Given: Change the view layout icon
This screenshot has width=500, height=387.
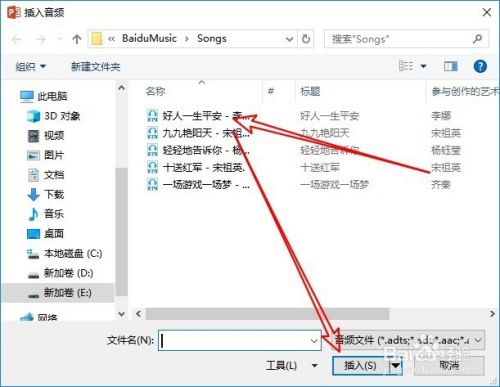Looking at the screenshot, I should tap(406, 66).
